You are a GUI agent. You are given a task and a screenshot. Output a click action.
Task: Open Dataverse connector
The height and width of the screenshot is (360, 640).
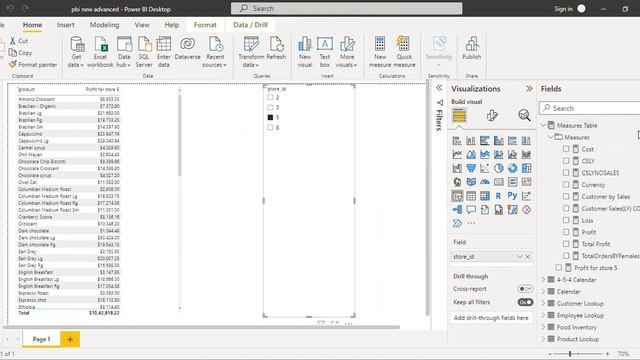coord(187,48)
